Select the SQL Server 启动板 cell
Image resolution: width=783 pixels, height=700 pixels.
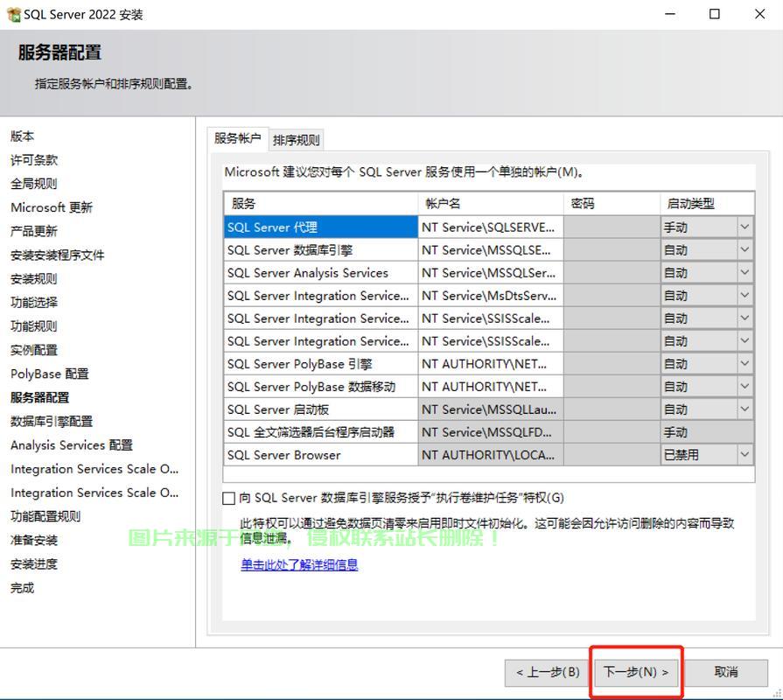320,409
